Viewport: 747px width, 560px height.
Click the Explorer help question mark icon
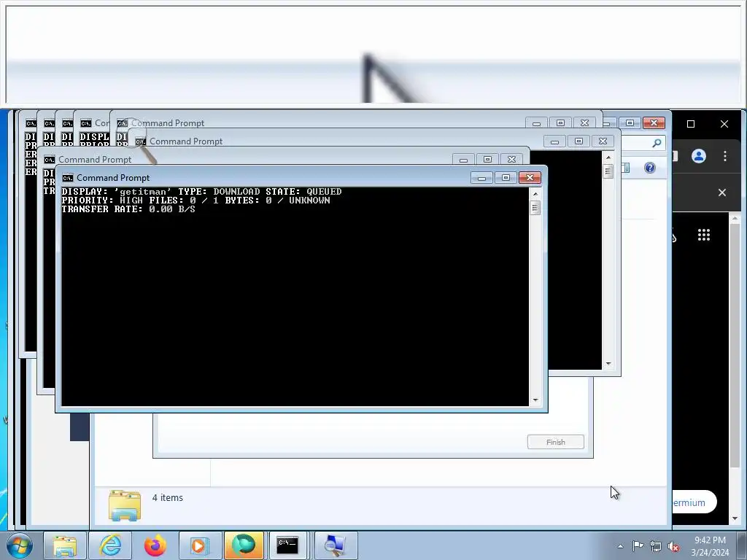tap(650, 168)
